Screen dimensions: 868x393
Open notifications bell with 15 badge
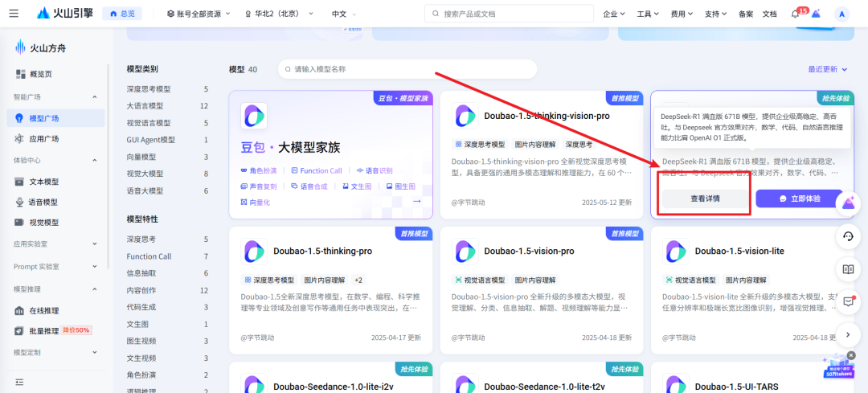(796, 14)
